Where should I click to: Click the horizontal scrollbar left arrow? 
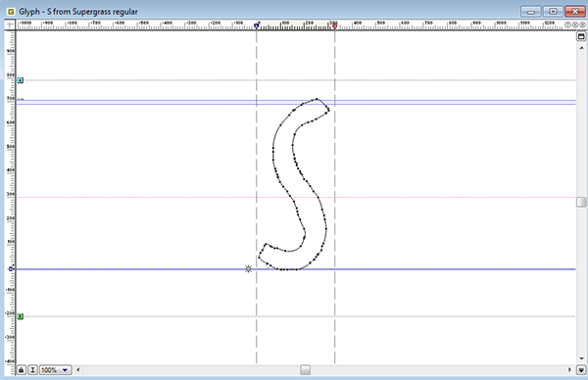[78, 370]
